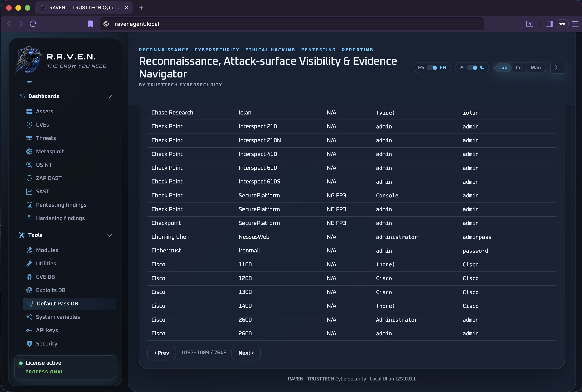Click the Administrator username cell
The height and width of the screenshot is (392, 582).
coord(397,320)
